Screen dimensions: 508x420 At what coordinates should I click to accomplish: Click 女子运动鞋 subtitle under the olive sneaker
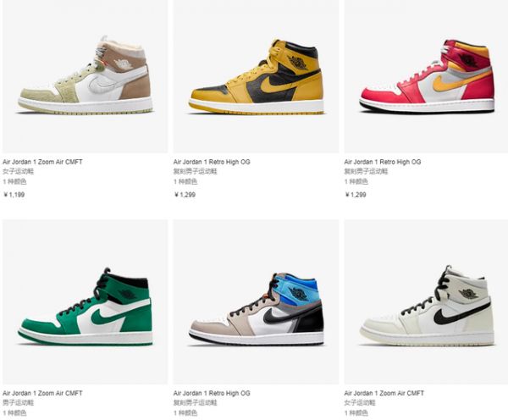click(18, 171)
